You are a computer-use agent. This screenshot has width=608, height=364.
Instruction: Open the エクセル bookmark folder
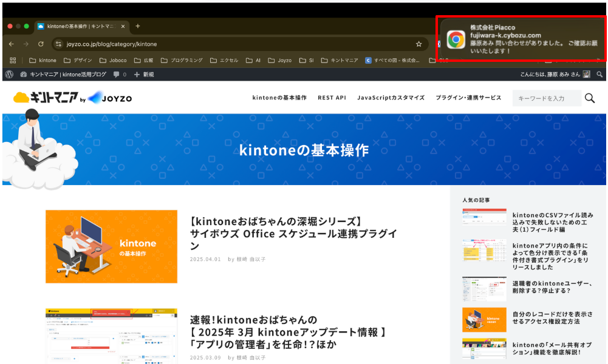click(x=224, y=61)
